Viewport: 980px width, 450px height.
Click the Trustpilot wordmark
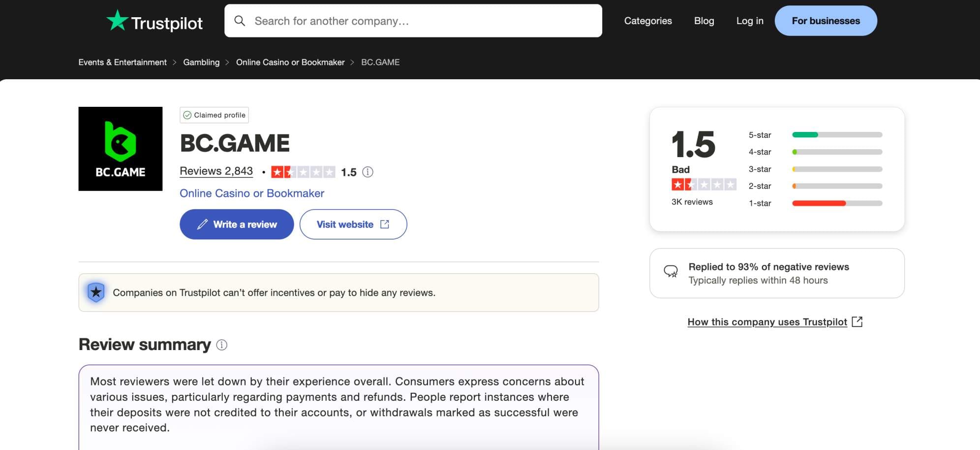click(x=167, y=23)
